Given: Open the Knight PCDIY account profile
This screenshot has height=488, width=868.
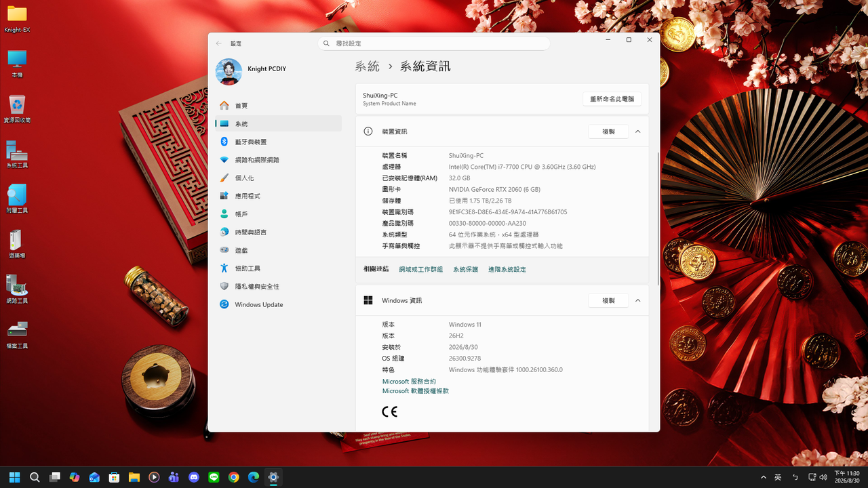Looking at the screenshot, I should [x=251, y=71].
